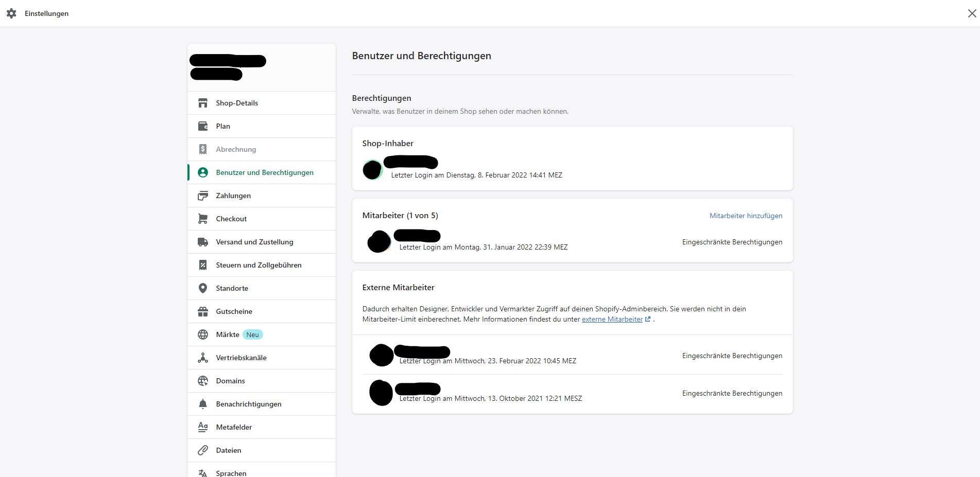Screen dimensions: 980x477
Task: Click the Mitarbeiter hinzufügen link
Action: tap(746, 216)
